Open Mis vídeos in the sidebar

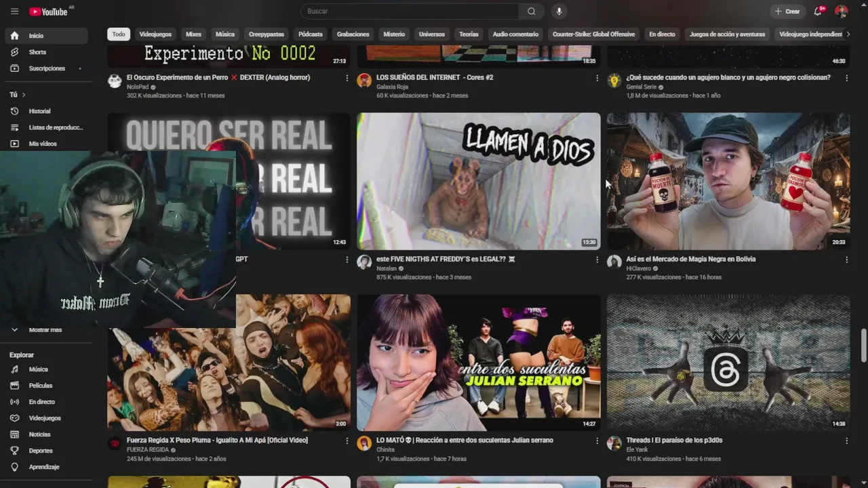(x=44, y=144)
